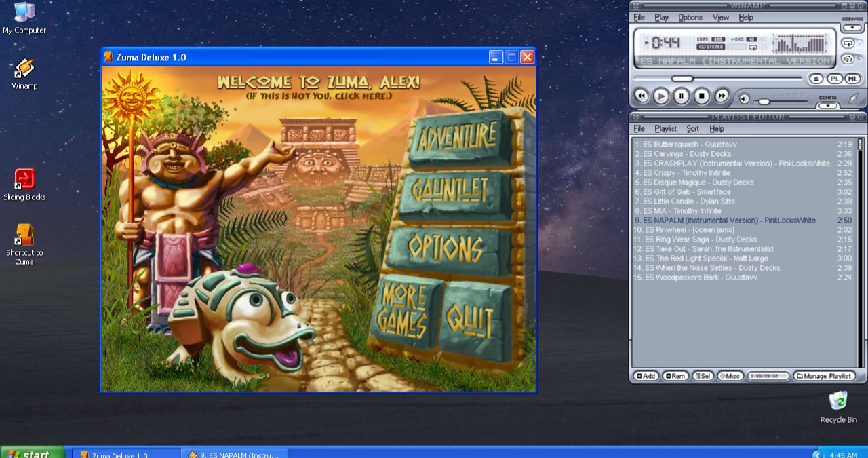The image size is (868, 458).
Task: Expand Winamp's VIDEO/VIS drawer arrow
Action: tap(852, 28)
